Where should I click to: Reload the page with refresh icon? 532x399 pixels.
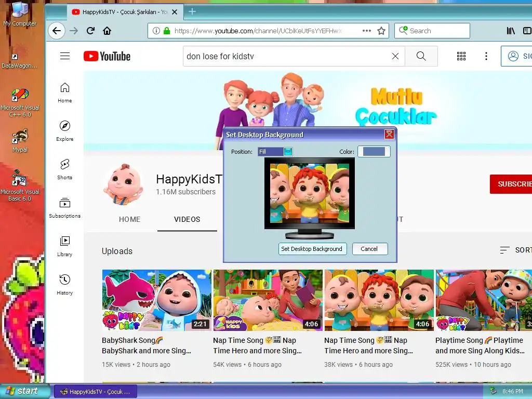[x=90, y=31]
